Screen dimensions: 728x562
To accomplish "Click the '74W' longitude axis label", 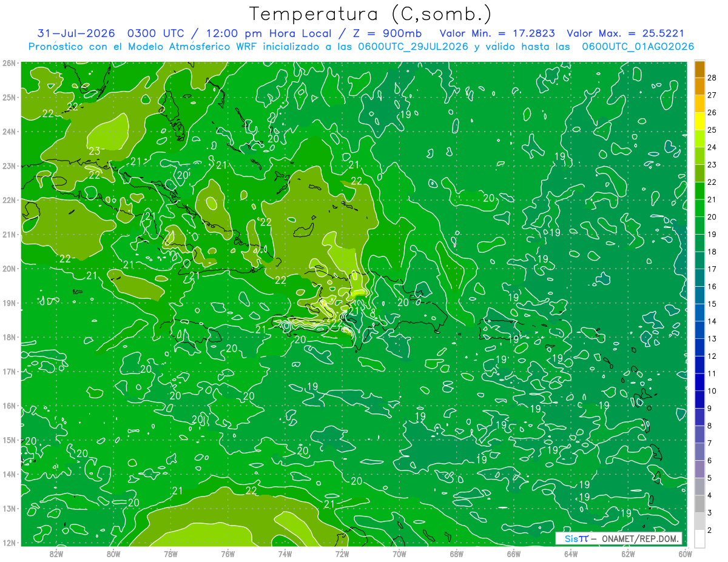I will [x=285, y=553].
